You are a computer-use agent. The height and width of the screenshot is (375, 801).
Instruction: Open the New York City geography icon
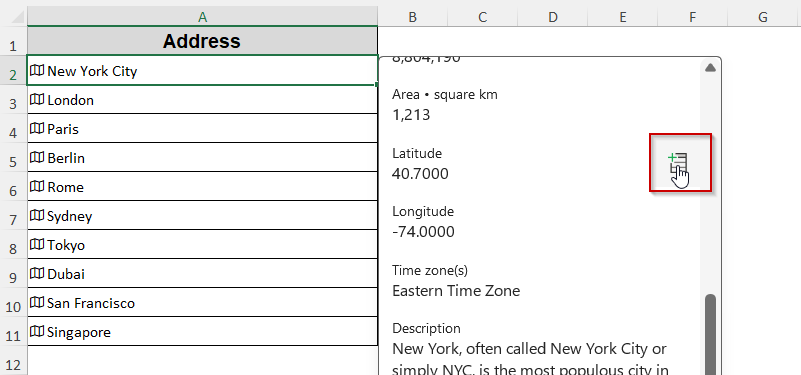(x=37, y=70)
